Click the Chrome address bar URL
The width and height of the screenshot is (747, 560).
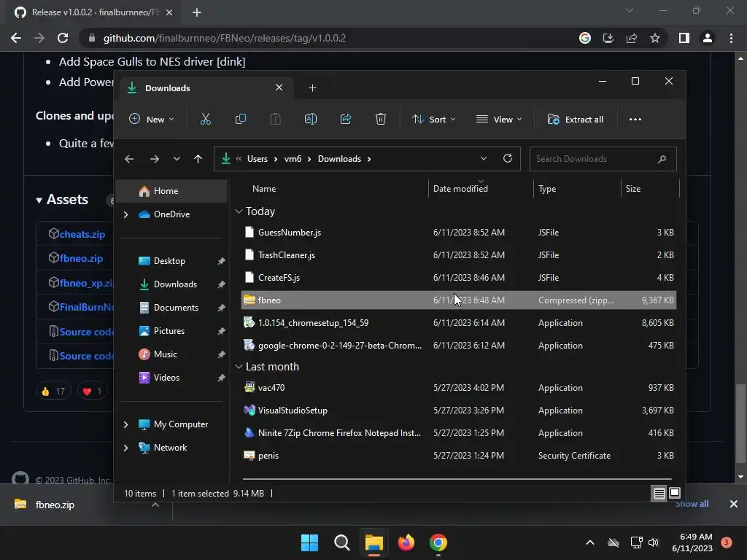225,38
